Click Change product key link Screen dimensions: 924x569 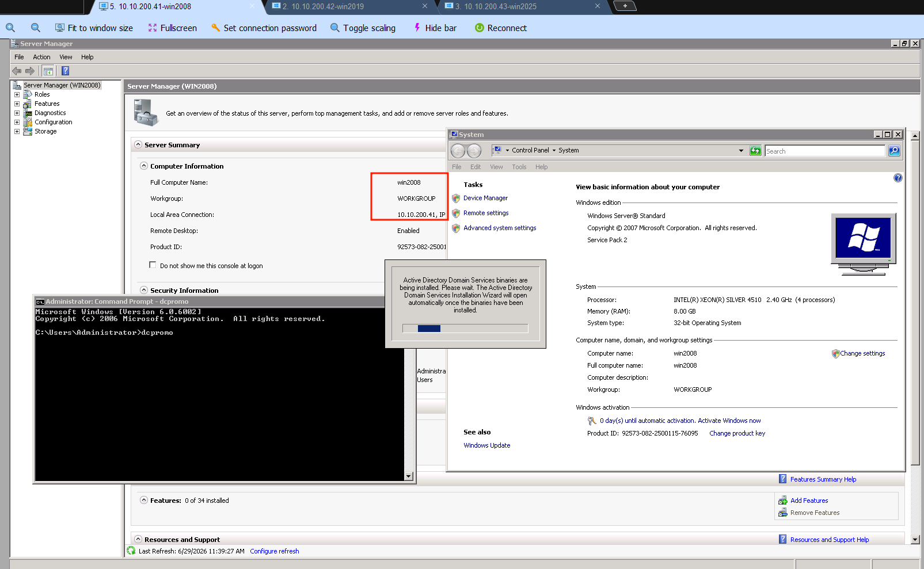tap(737, 433)
